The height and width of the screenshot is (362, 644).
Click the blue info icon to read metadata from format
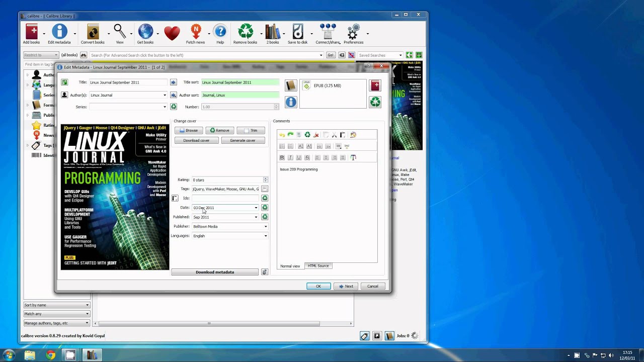tap(291, 102)
